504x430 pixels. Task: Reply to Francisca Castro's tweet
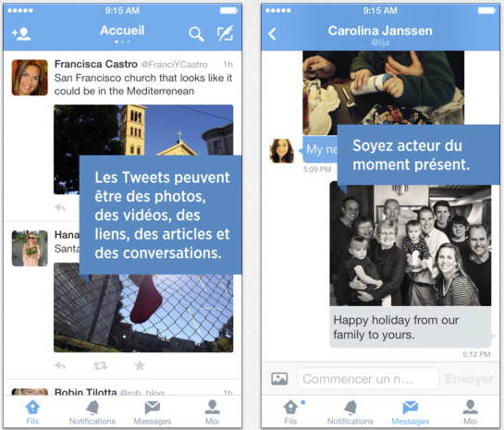pos(60,208)
